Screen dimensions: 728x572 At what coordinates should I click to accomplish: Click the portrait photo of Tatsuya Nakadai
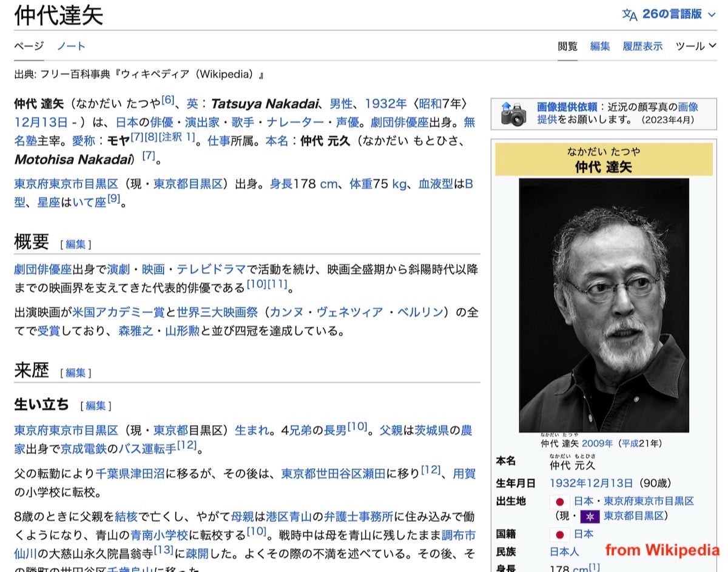pos(604,305)
